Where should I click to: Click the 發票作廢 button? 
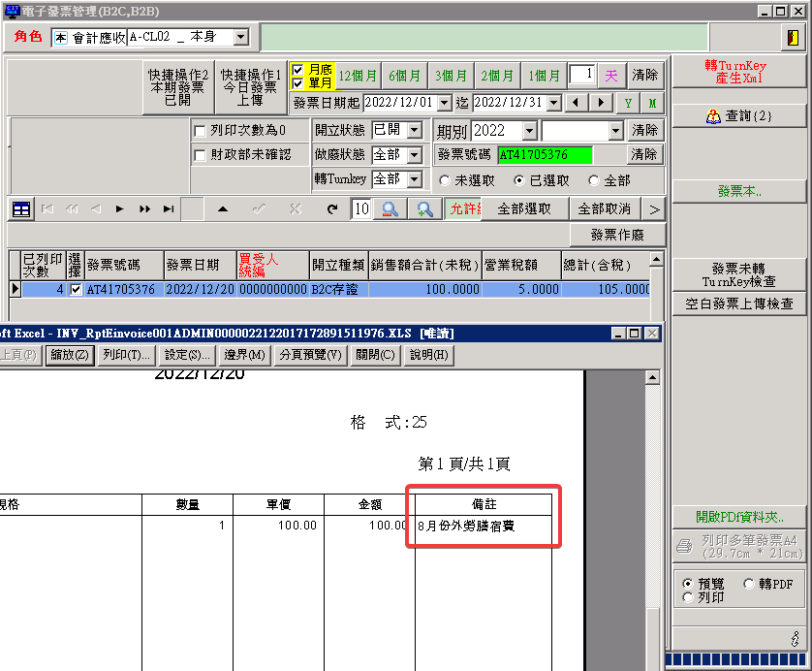(616, 236)
